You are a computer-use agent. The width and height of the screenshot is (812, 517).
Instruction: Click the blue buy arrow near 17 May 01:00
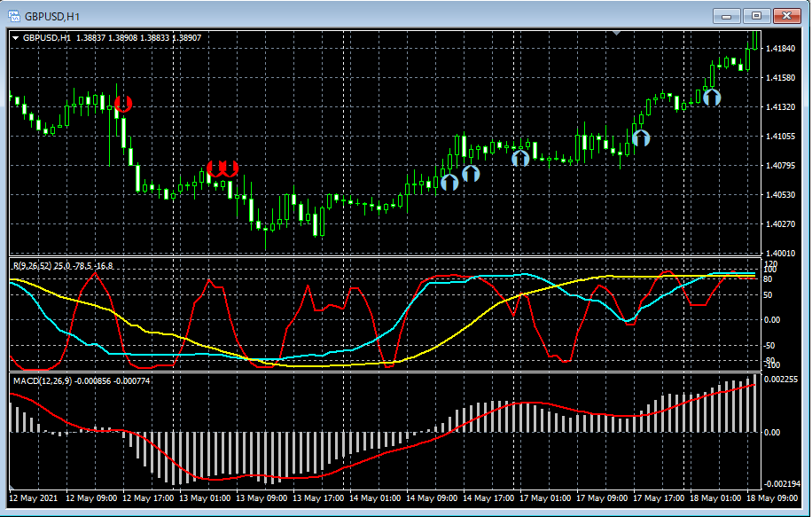coord(520,158)
